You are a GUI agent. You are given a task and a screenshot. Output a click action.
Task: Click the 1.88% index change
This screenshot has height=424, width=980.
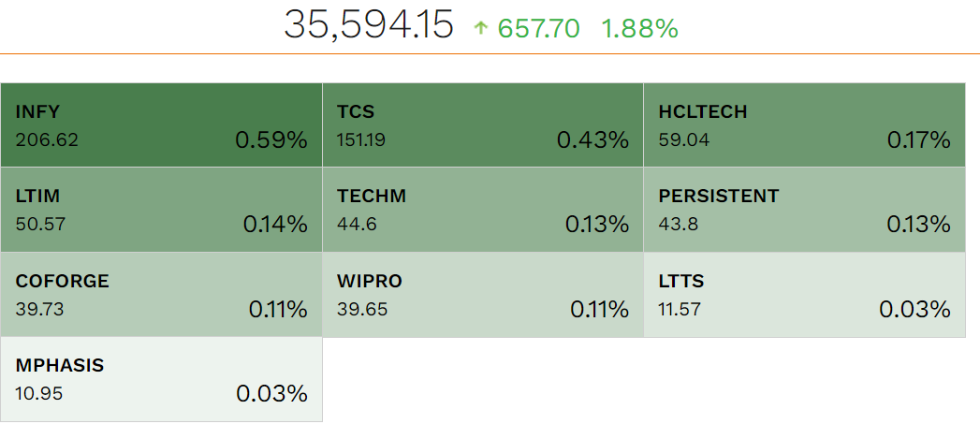(x=639, y=29)
